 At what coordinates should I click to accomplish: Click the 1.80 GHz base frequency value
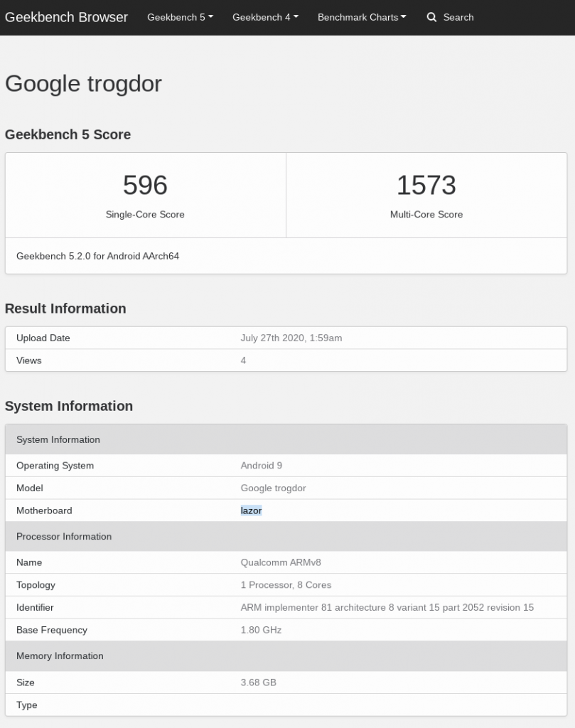[x=261, y=630]
